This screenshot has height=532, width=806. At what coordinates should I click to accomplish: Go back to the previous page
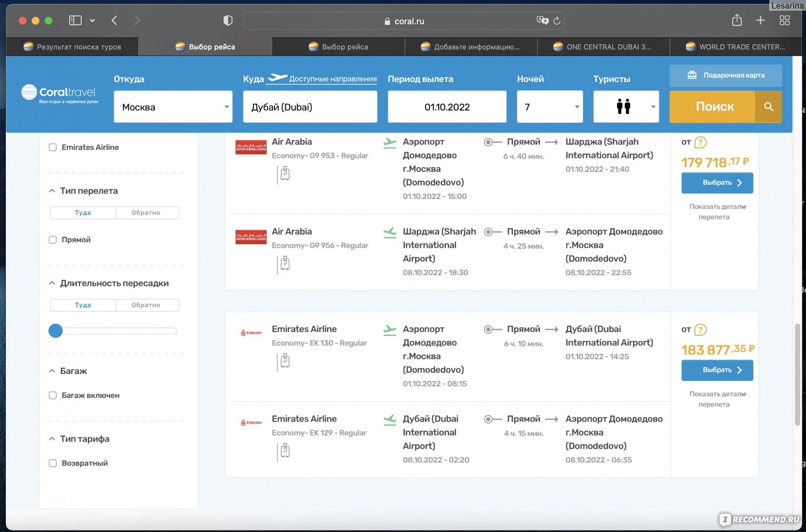[x=114, y=20]
